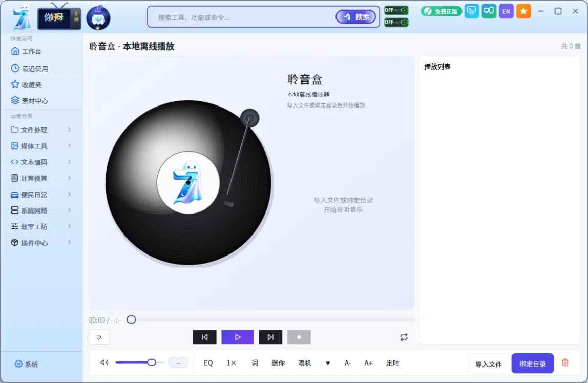Image resolution: width=588 pixels, height=383 pixels.
Task: Click the 便民日常 card icon
Action: coord(15,195)
